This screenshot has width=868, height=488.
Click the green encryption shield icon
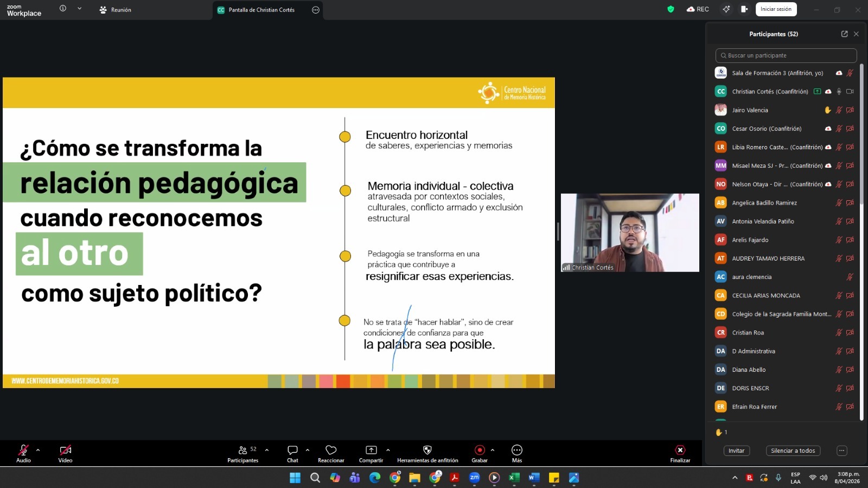click(x=671, y=9)
